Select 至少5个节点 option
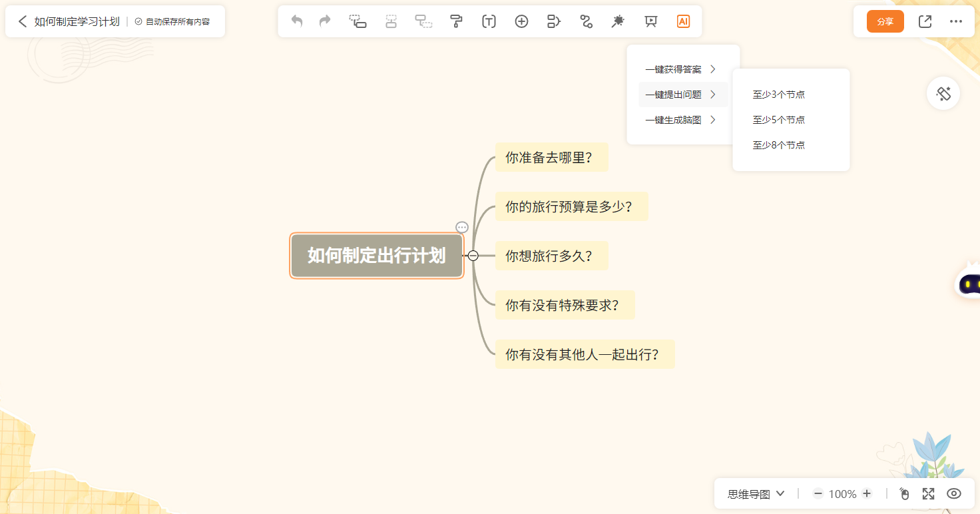 coord(778,120)
